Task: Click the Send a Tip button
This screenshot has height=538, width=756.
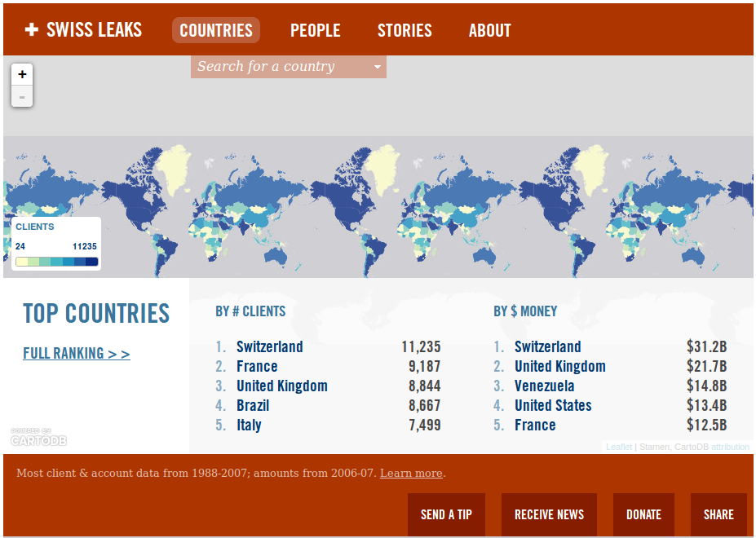Action: click(x=446, y=514)
